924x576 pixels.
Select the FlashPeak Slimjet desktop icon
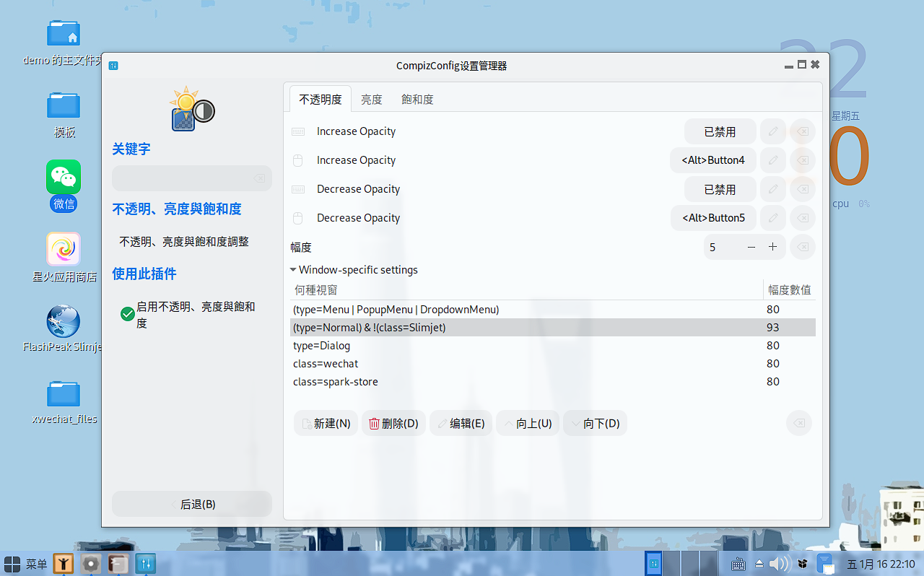64,329
